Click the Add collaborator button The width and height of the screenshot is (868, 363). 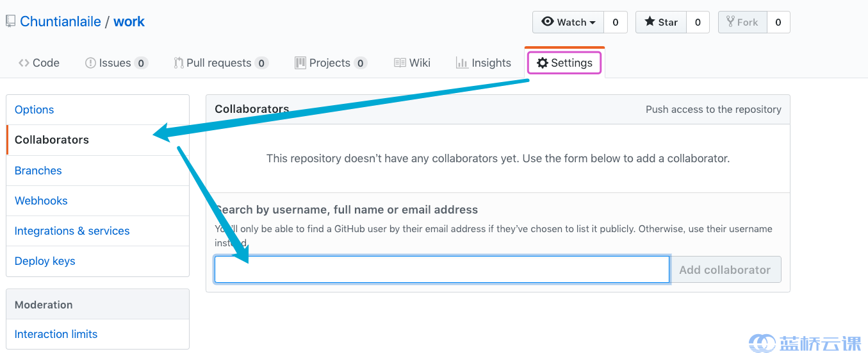tap(725, 269)
